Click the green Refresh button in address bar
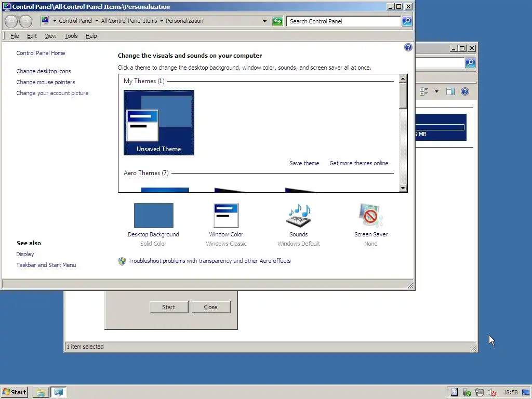The width and height of the screenshot is (532, 399). pyautogui.click(x=277, y=21)
